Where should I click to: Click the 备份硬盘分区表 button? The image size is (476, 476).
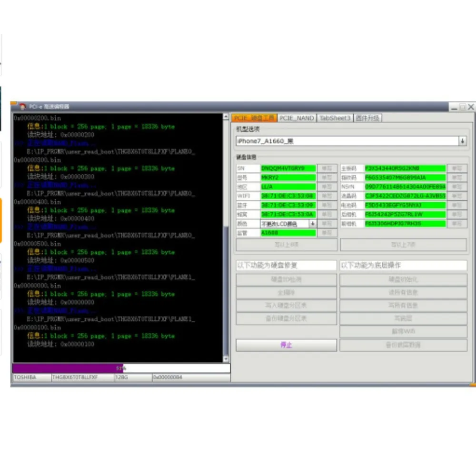pyautogui.click(x=286, y=318)
